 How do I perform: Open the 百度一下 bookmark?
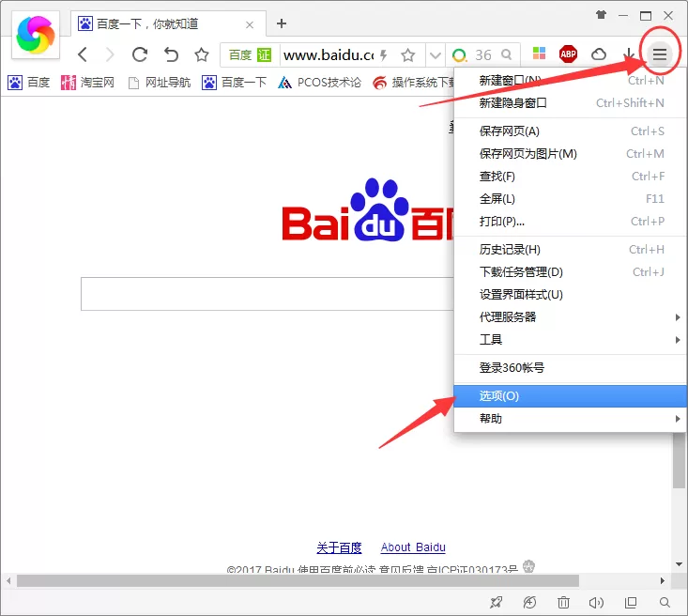(234, 82)
